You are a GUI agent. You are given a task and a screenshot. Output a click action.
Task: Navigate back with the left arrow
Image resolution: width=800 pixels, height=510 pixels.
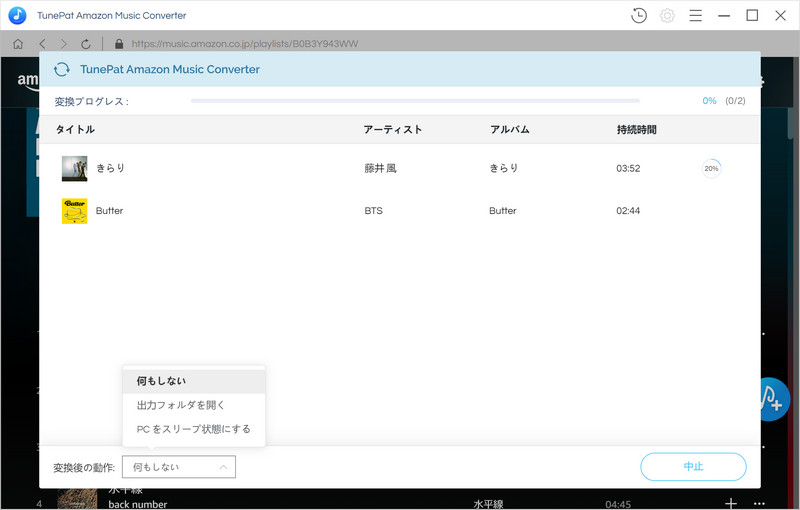pyautogui.click(x=42, y=44)
